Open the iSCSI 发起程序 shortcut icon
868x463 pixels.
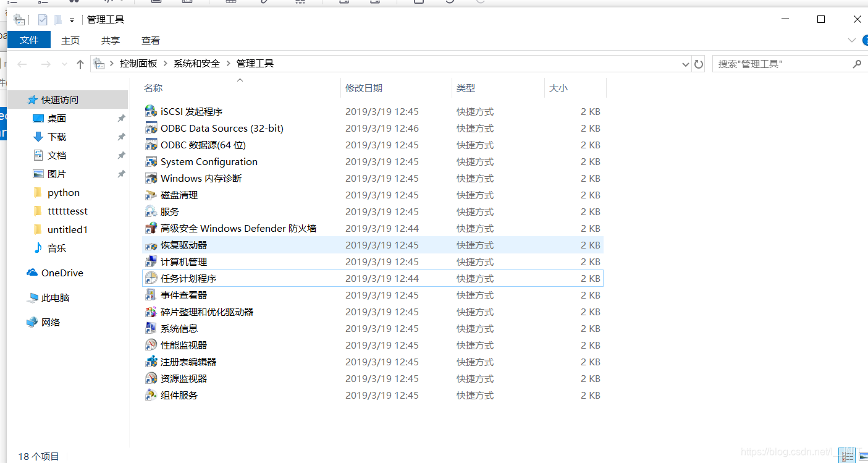151,111
